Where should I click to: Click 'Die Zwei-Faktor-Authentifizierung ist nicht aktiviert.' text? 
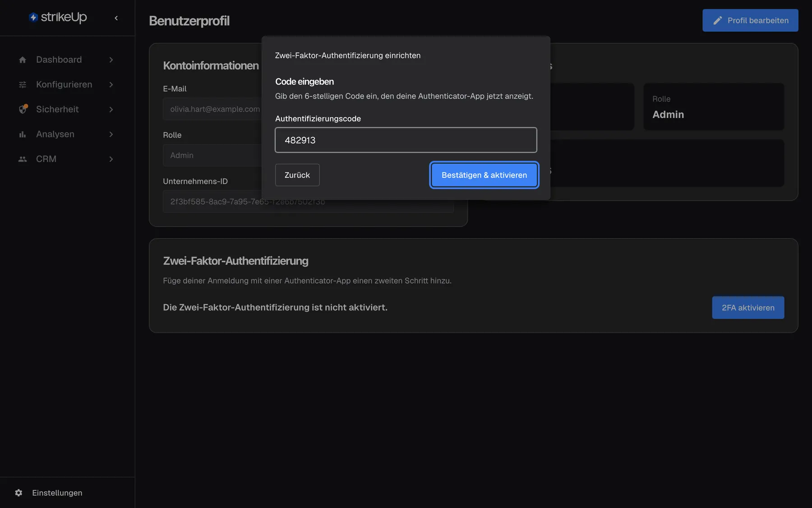coord(275,308)
